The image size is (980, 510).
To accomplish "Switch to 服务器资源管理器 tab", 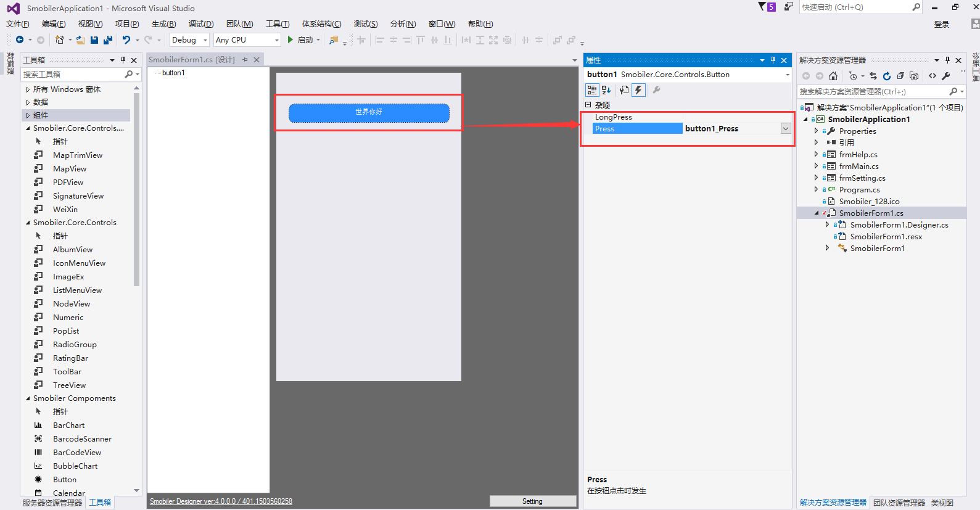I will [x=52, y=503].
